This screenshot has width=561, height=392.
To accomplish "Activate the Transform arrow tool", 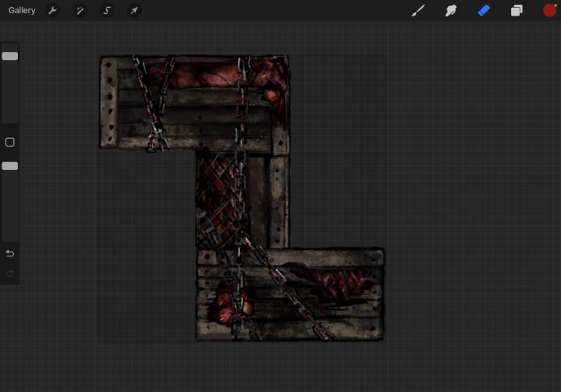I will coord(134,10).
